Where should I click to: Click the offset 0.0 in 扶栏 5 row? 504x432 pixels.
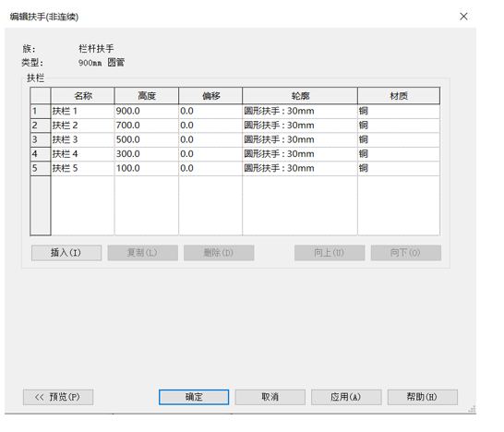(x=210, y=168)
